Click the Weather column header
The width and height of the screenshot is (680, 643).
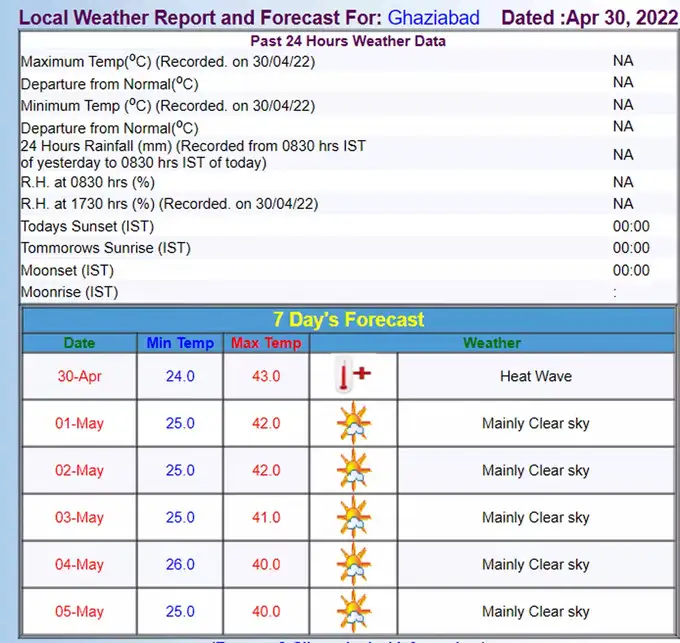(x=492, y=343)
